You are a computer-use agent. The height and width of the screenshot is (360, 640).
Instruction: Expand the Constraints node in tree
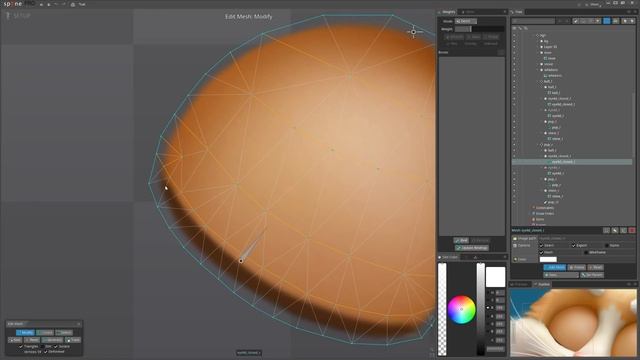point(533,208)
